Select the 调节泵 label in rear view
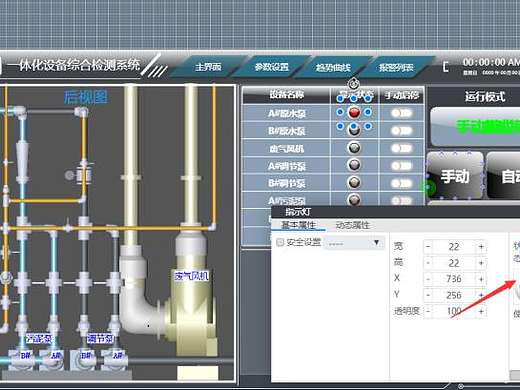 pyautogui.click(x=100, y=339)
